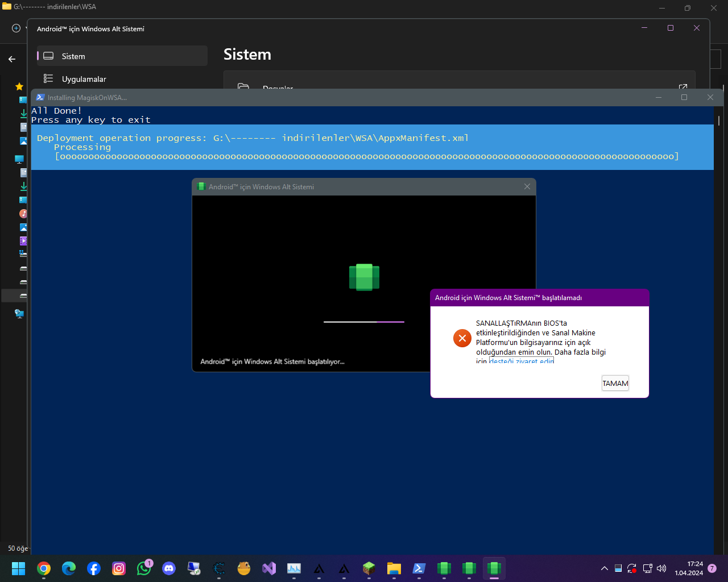Click the red error icon in the dialog

coord(462,338)
